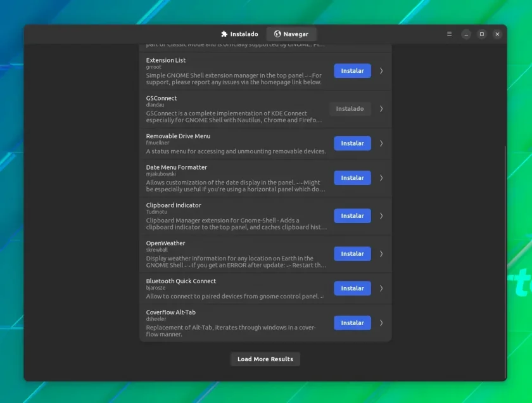
Task: Install Coverflow Alt-Tab extension
Action: pos(352,323)
